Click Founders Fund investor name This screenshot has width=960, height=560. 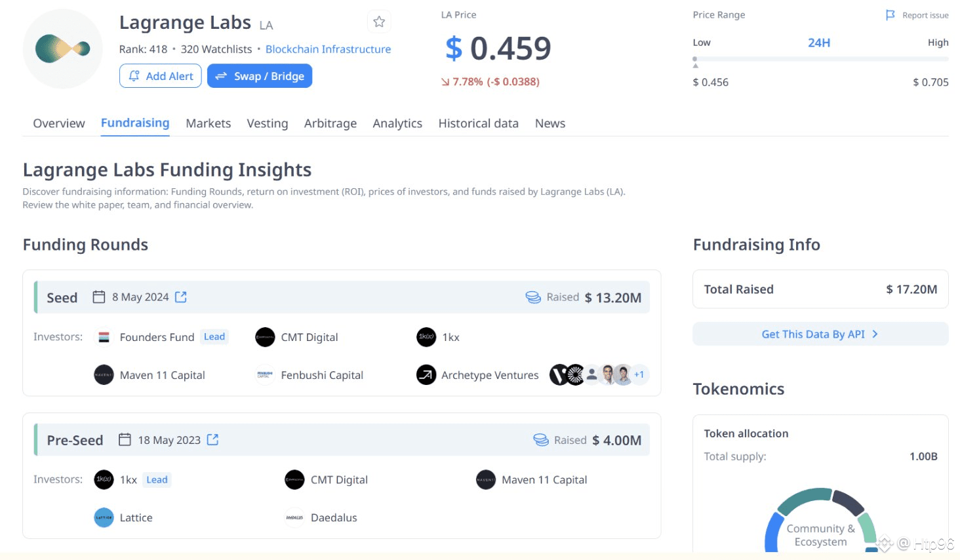157,337
